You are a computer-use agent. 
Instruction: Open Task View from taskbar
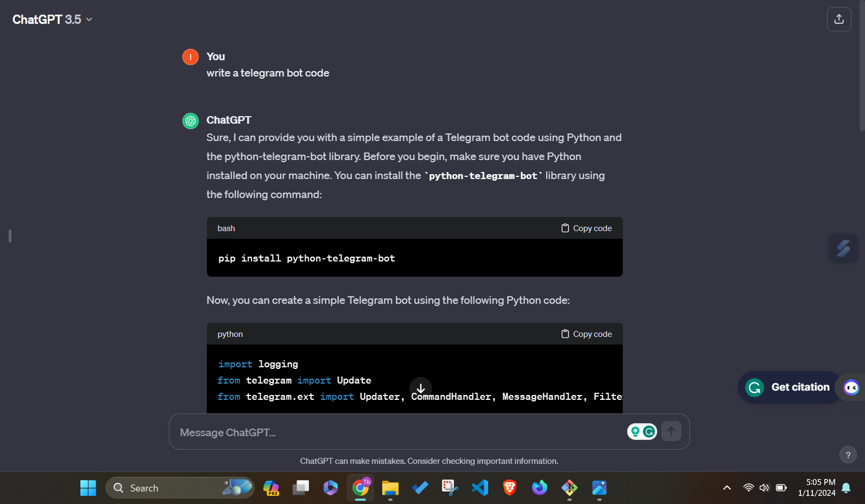pos(301,488)
